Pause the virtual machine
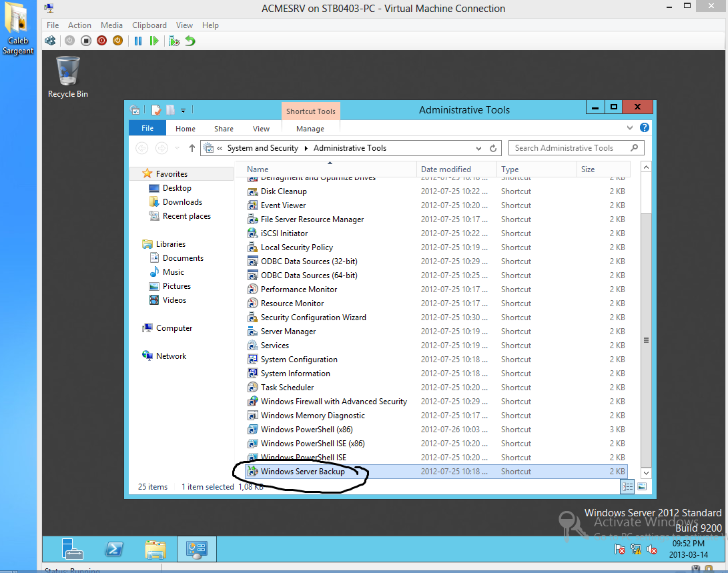This screenshot has width=728, height=573. point(138,41)
